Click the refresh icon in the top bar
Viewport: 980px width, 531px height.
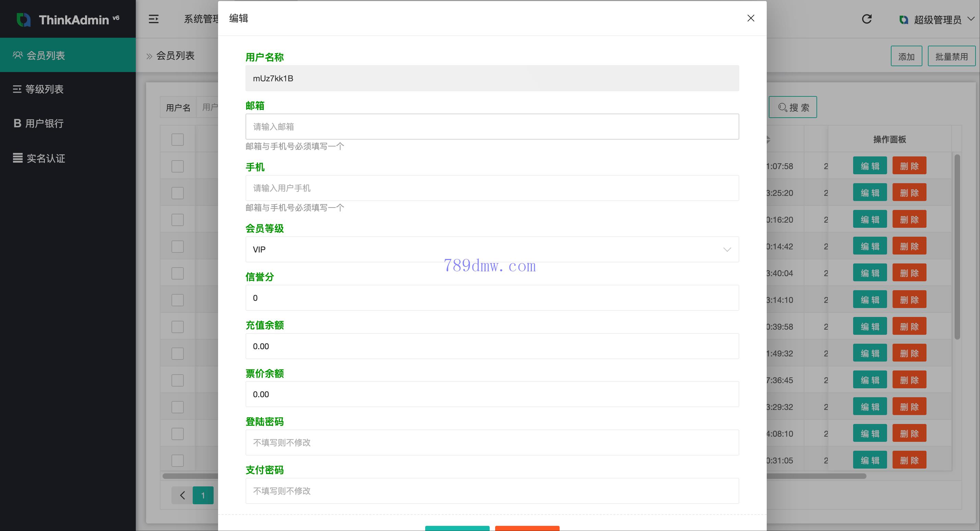tap(867, 19)
